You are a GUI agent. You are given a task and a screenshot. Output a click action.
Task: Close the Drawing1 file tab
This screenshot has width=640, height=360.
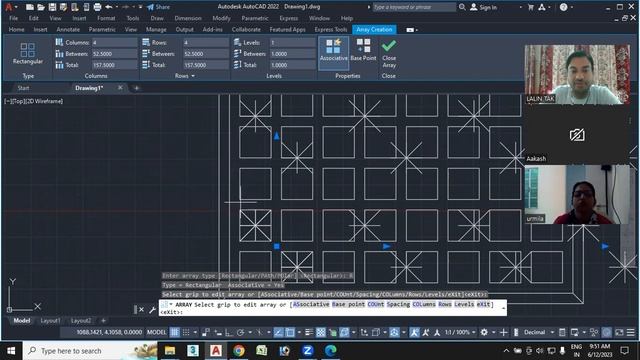coord(120,88)
